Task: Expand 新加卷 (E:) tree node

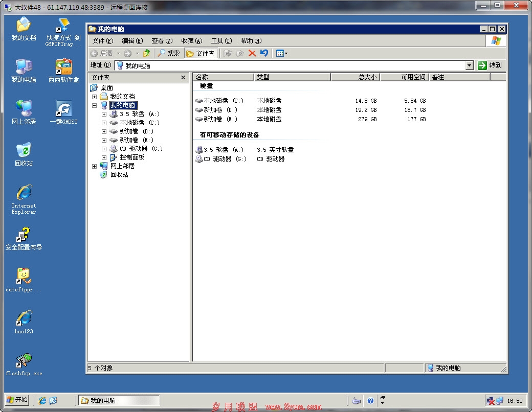Action: click(104, 140)
